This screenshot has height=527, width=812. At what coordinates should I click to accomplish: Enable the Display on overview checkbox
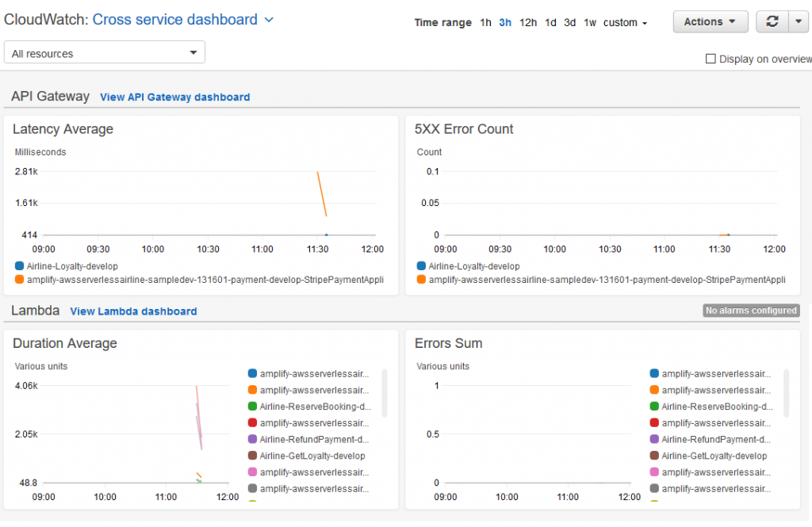pyautogui.click(x=710, y=59)
